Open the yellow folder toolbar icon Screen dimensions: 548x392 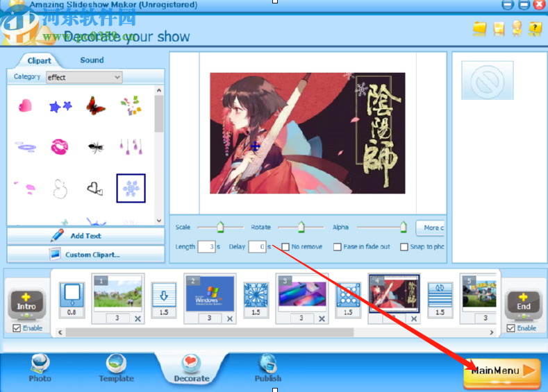(479, 28)
